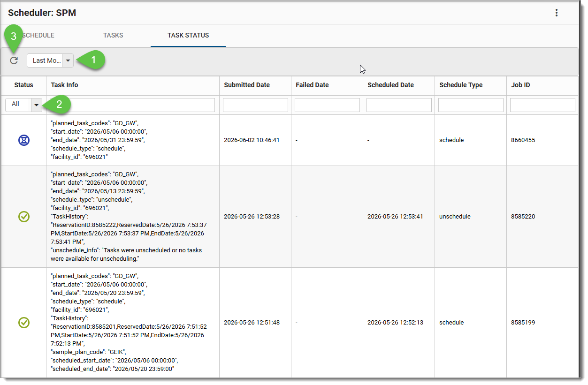The image size is (588, 385).
Task: Select submitted date 2026-06-02 10:46:41
Action: [x=252, y=140]
